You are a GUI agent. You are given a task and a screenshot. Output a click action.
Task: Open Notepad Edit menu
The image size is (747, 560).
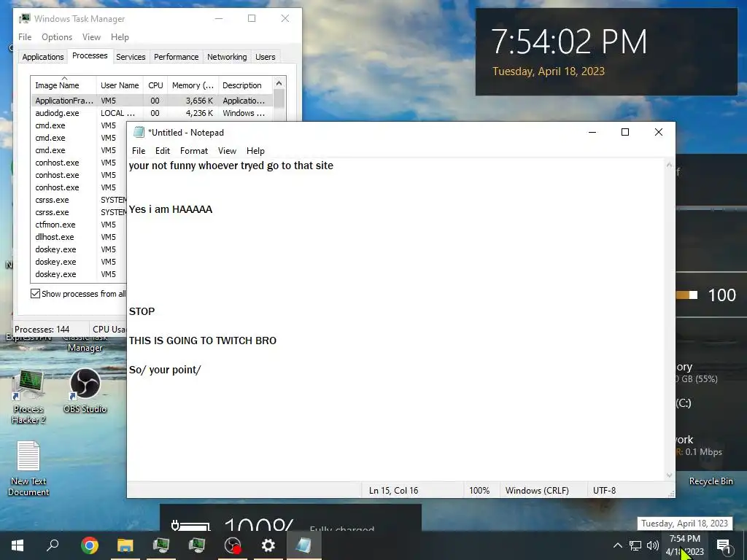163,151
